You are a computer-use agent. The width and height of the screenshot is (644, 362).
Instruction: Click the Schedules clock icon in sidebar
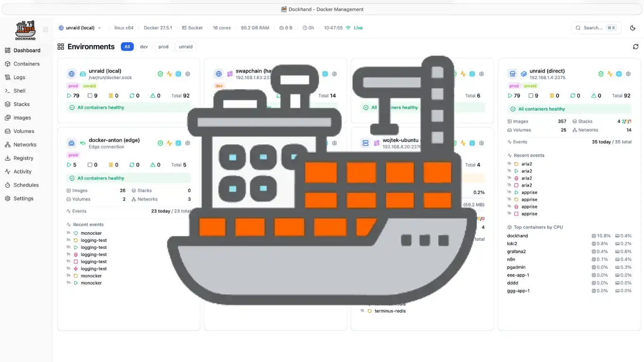click(x=8, y=185)
